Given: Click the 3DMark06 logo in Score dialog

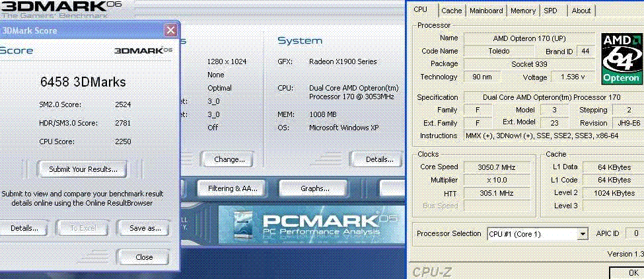Looking at the screenshot, I should (x=143, y=50).
